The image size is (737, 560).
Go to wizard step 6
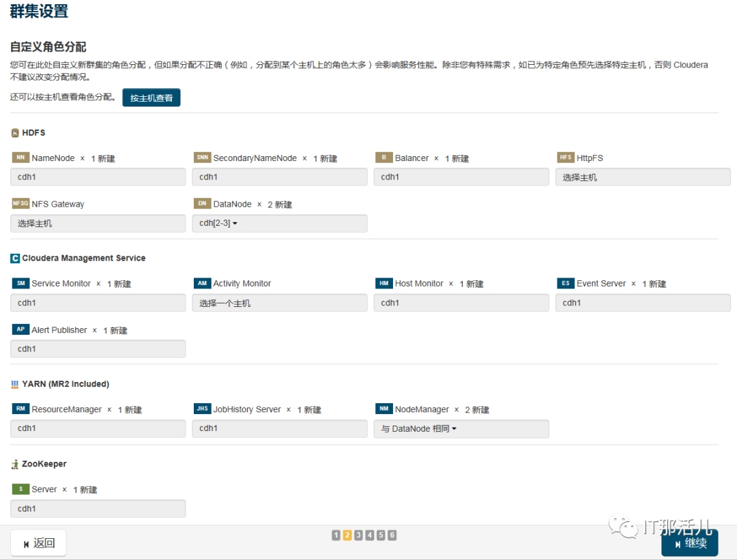coord(392,535)
